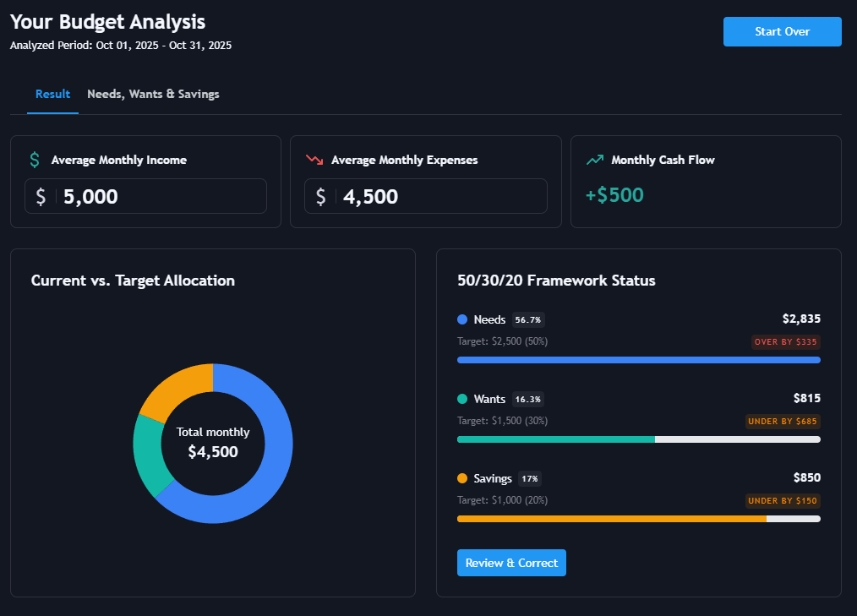Click the blue Needs progress bar
The width and height of the screenshot is (857, 616).
[638, 360]
